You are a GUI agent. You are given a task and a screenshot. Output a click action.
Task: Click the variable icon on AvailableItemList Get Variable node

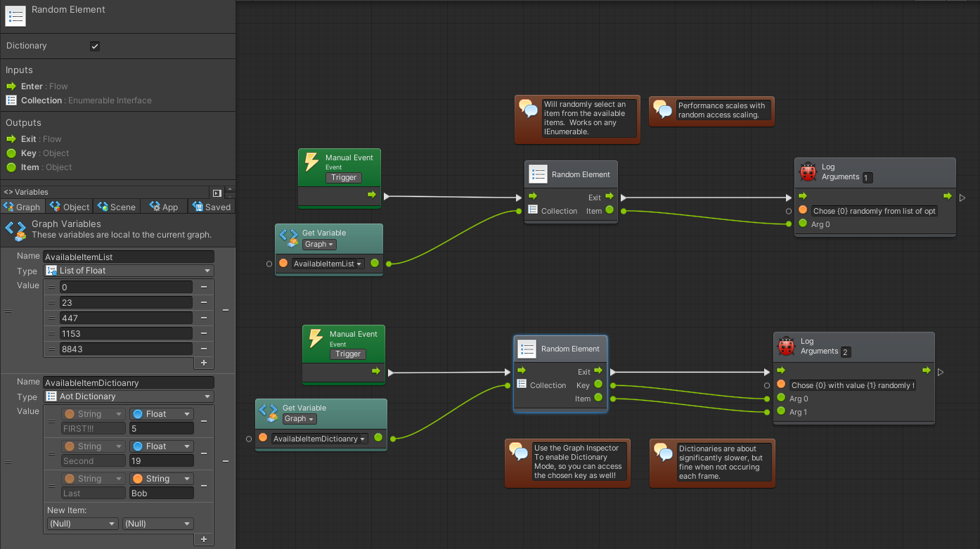click(288, 238)
